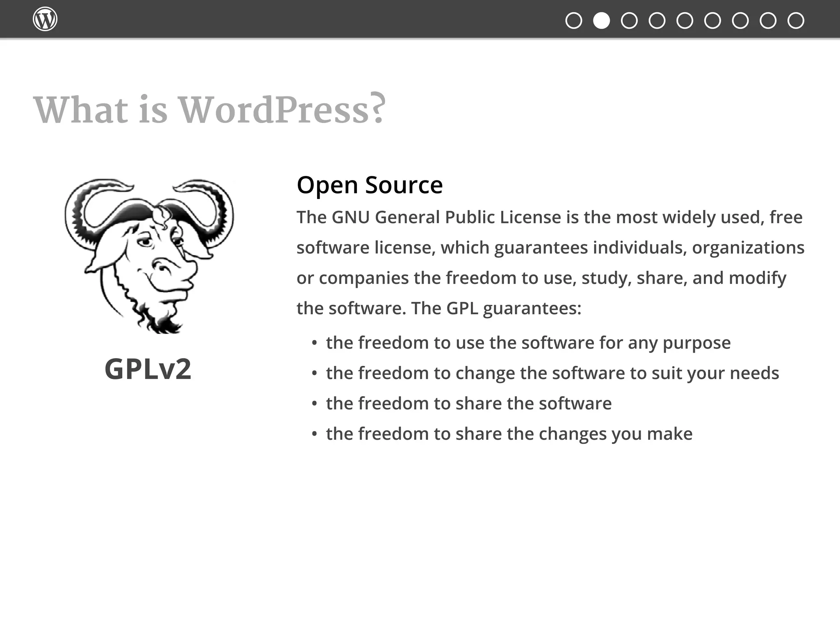
Task: Switch to the fifth slide dot
Action: (x=685, y=21)
